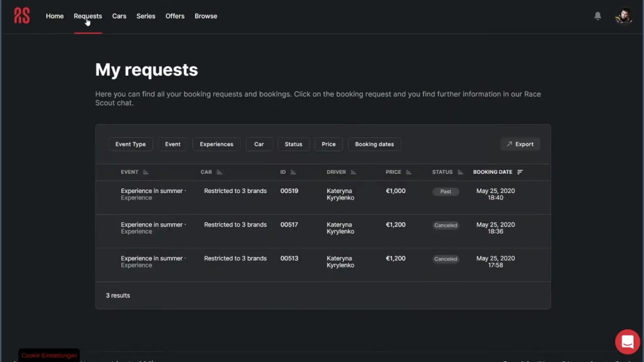Open the Price filter
The width and height of the screenshot is (644, 362).
[329, 144]
